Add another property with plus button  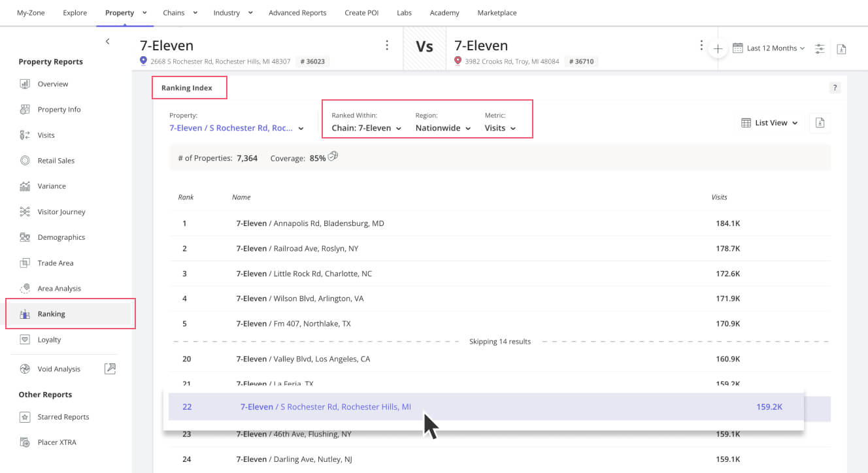pos(718,48)
